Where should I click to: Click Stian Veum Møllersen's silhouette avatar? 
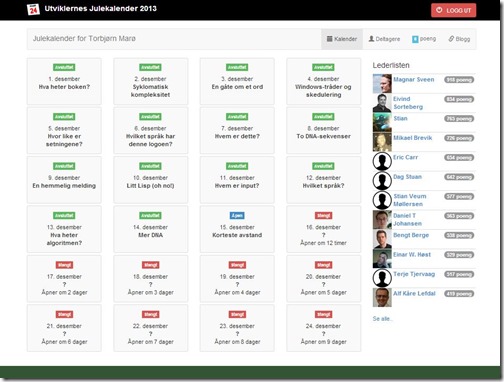[382, 200]
